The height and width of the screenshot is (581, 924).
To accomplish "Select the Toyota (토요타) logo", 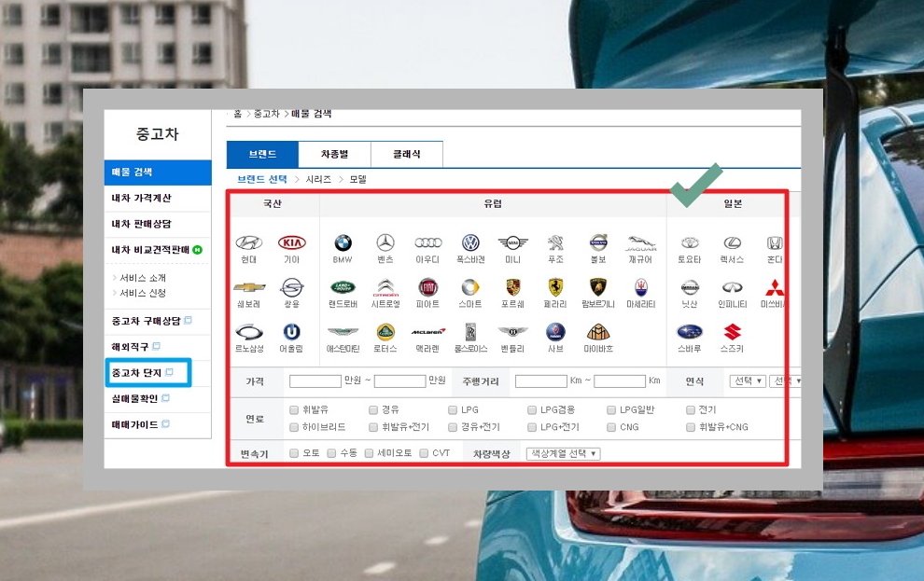I will point(690,242).
